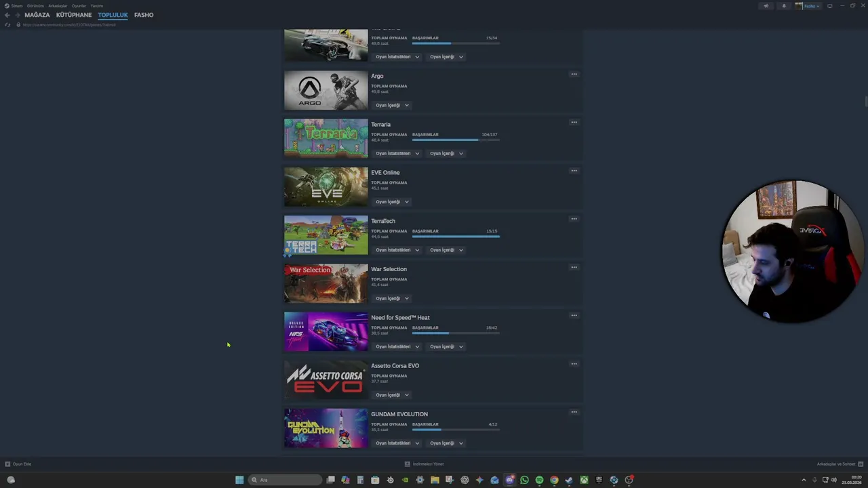Expand Oyun İstatistikleri dropdown for TerraTech
The height and width of the screenshot is (488, 868).
pos(397,250)
